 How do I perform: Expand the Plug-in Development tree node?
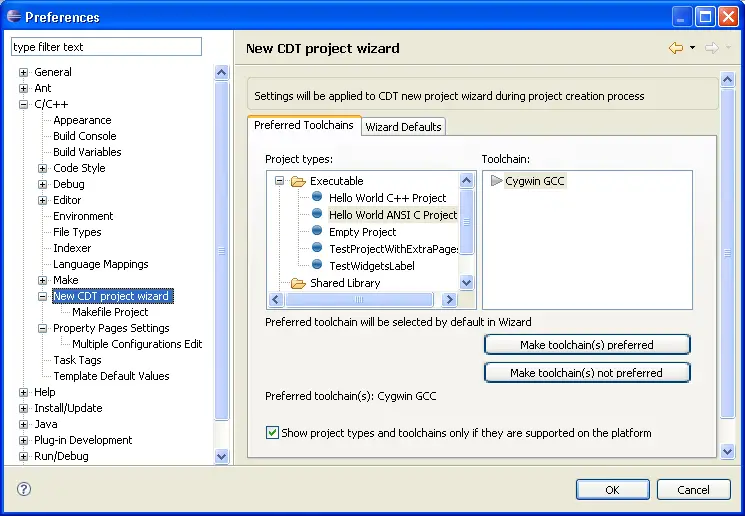[24, 440]
